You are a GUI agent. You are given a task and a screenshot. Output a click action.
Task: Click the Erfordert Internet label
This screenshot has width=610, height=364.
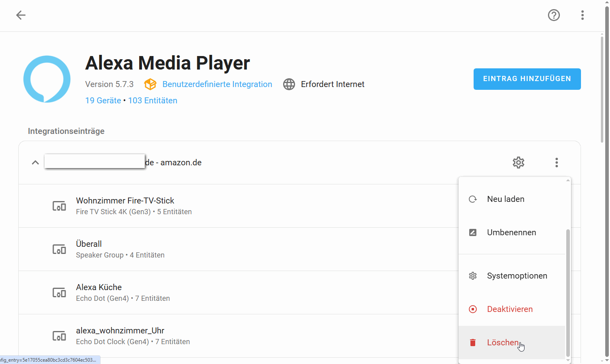pos(332,84)
